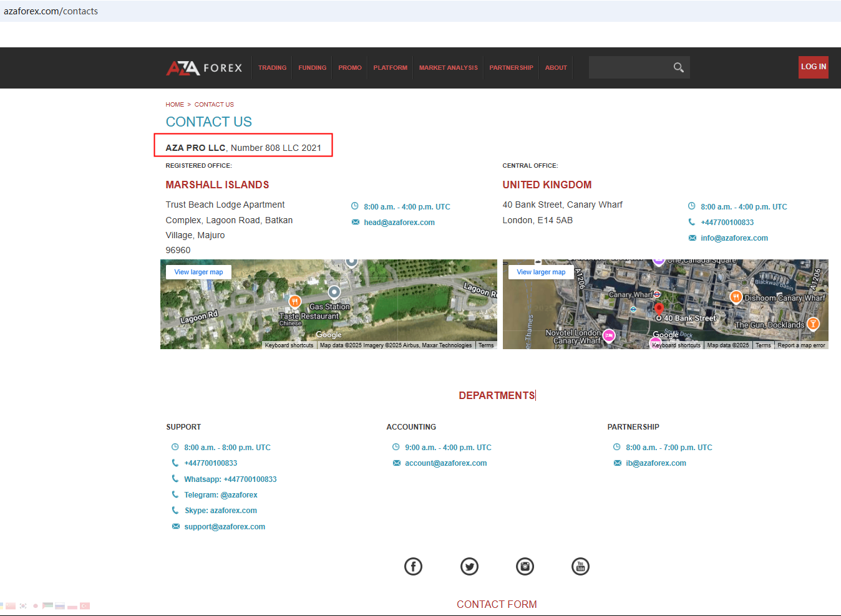Open the Twitter social icon
The height and width of the screenshot is (616, 841).
click(469, 566)
